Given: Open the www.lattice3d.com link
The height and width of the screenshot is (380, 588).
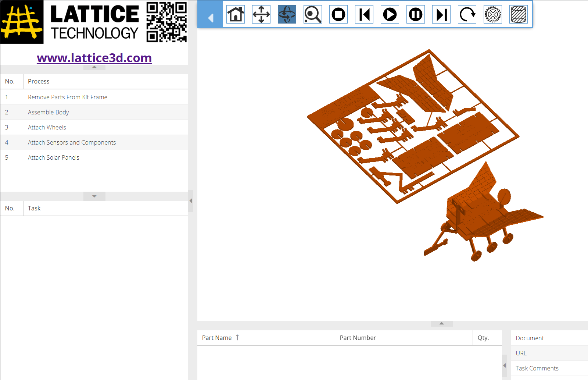Looking at the screenshot, I should 94,58.
